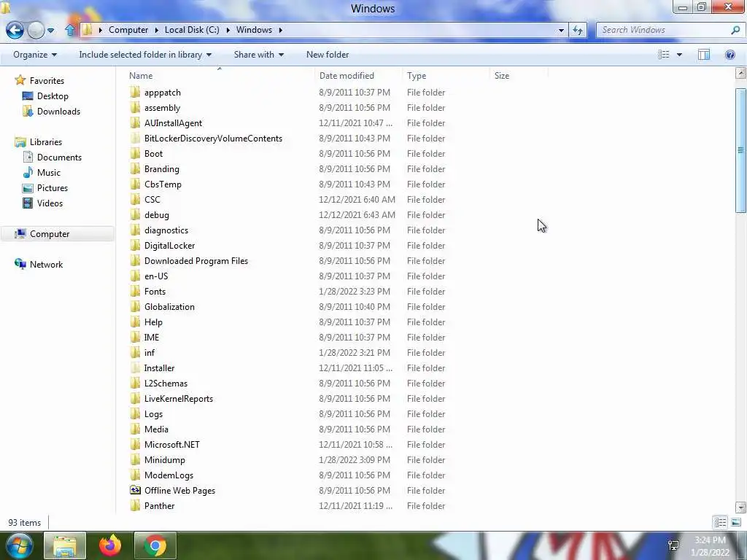Click the scrollbar up arrow
This screenshot has height=560, width=747.
pos(740,73)
